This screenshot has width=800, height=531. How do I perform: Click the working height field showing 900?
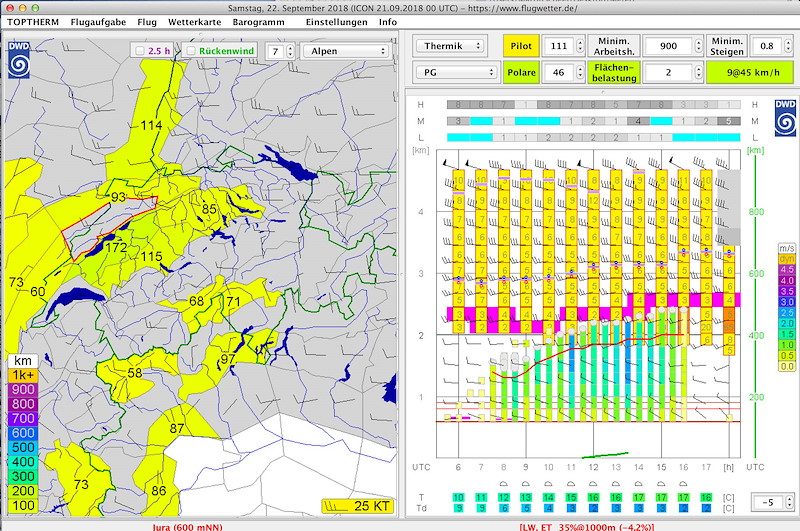point(669,46)
